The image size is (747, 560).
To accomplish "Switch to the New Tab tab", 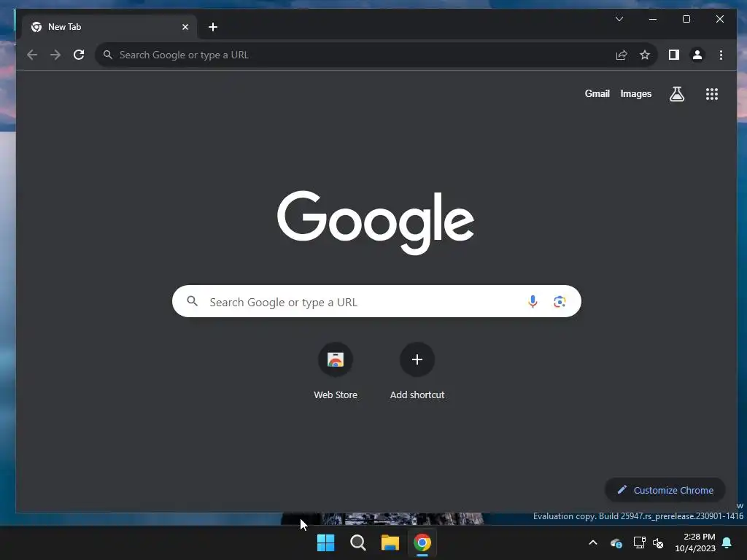I will [x=109, y=27].
